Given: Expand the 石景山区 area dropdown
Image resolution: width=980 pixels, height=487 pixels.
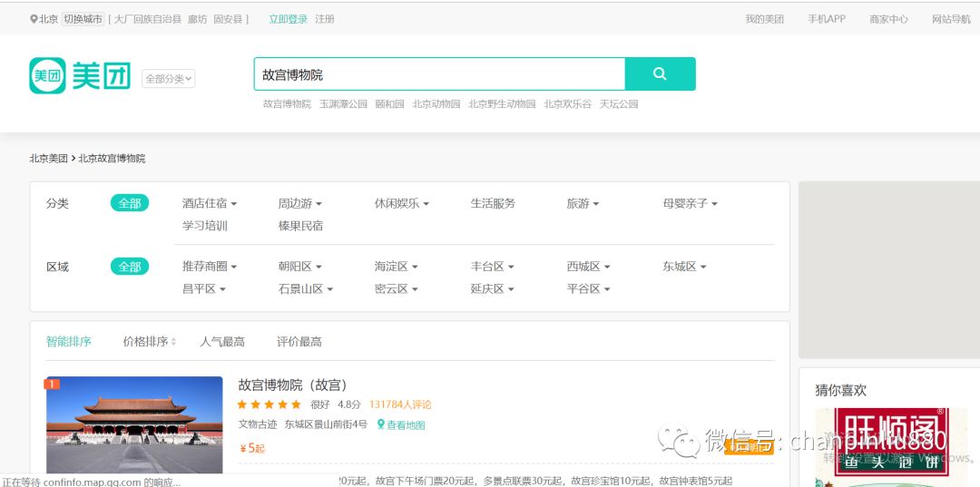Looking at the screenshot, I should tap(306, 289).
